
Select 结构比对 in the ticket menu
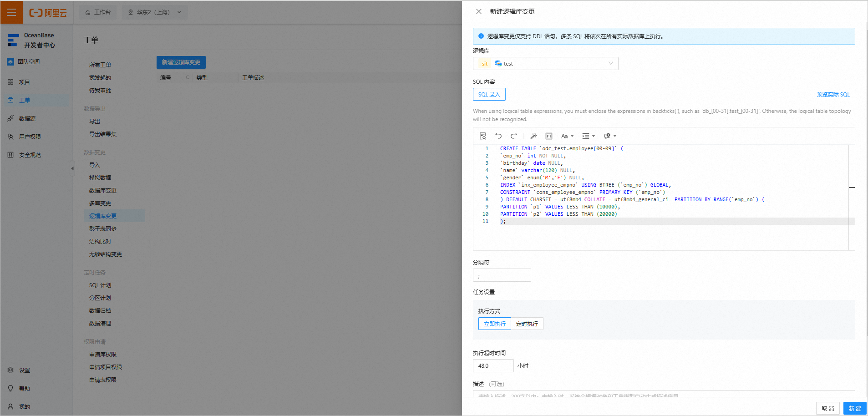pyautogui.click(x=100, y=242)
